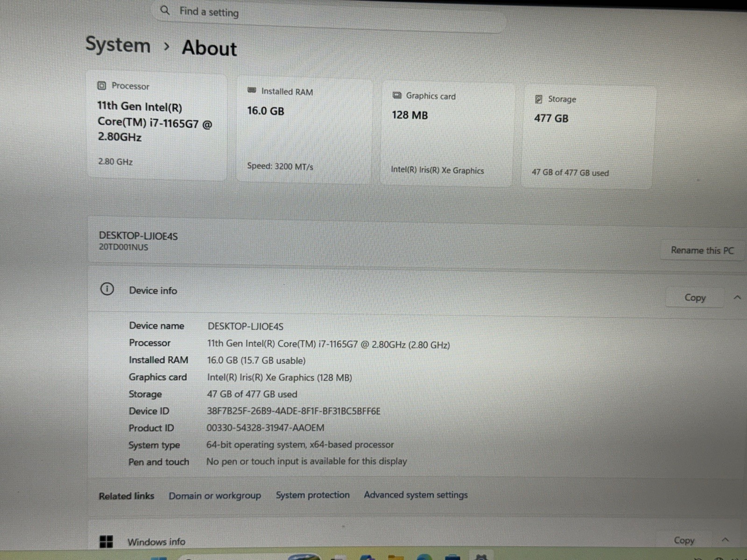Select the 16.0 GB RAM value in card
747x560 pixels.
pyautogui.click(x=265, y=111)
